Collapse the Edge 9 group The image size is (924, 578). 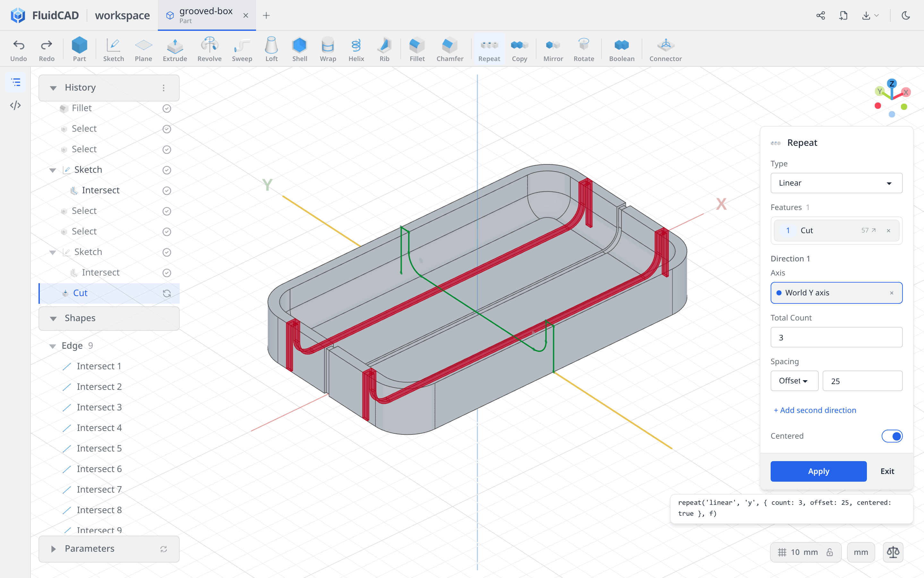[52, 346]
